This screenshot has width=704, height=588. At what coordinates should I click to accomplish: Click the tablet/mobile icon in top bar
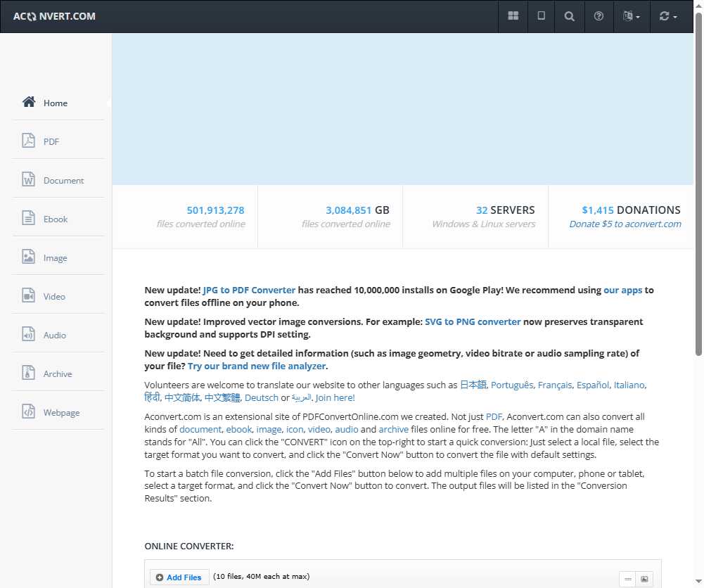(x=541, y=16)
